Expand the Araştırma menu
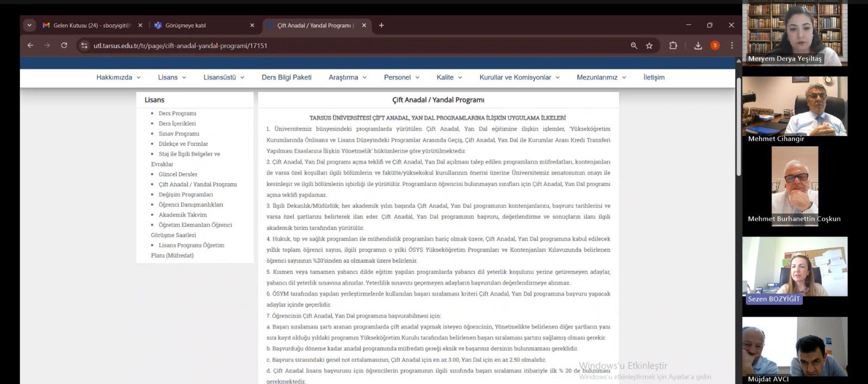This screenshot has width=868, height=384. pyautogui.click(x=348, y=78)
